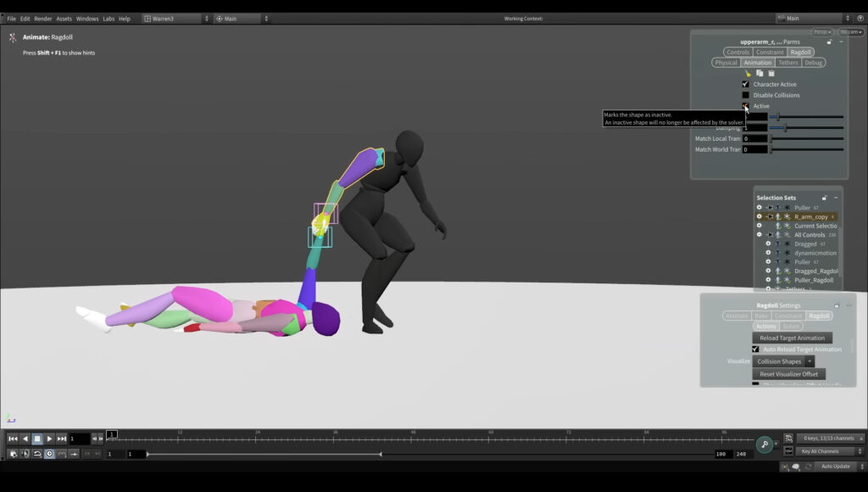
Task: Jump to last frame in playbar
Action: tap(61, 439)
